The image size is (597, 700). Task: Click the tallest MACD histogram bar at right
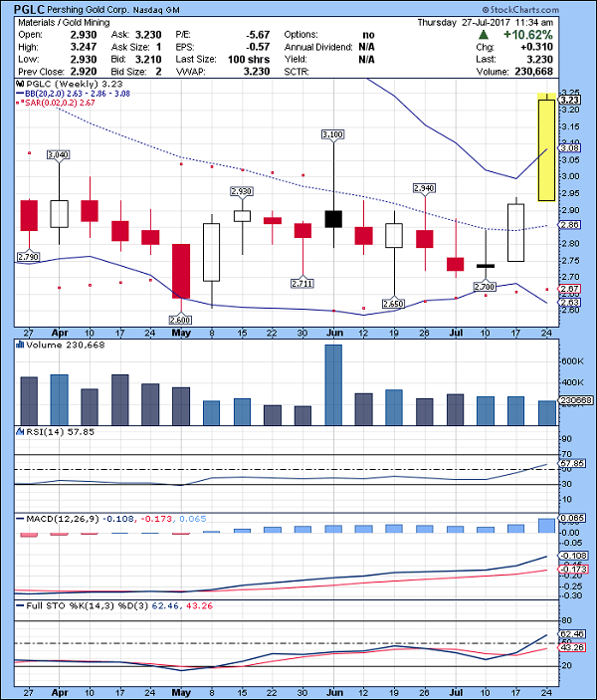[x=546, y=526]
